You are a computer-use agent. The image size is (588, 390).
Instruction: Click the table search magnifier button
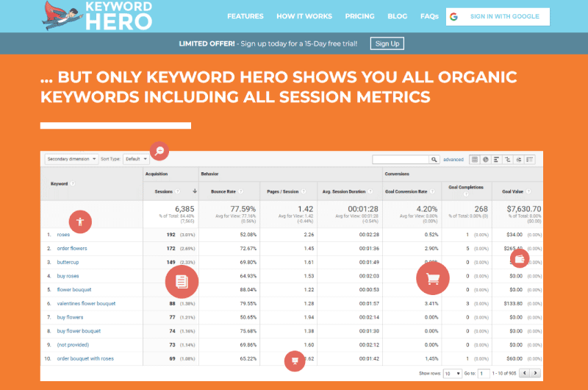tap(434, 160)
